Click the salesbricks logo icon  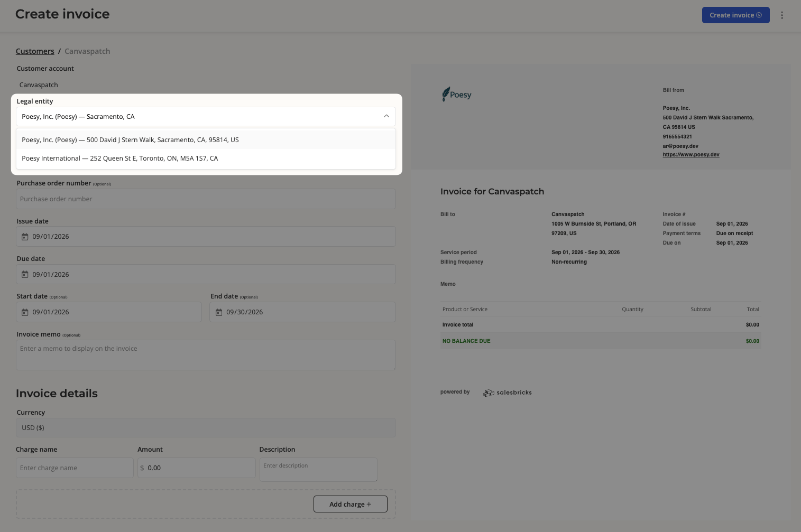click(x=489, y=393)
